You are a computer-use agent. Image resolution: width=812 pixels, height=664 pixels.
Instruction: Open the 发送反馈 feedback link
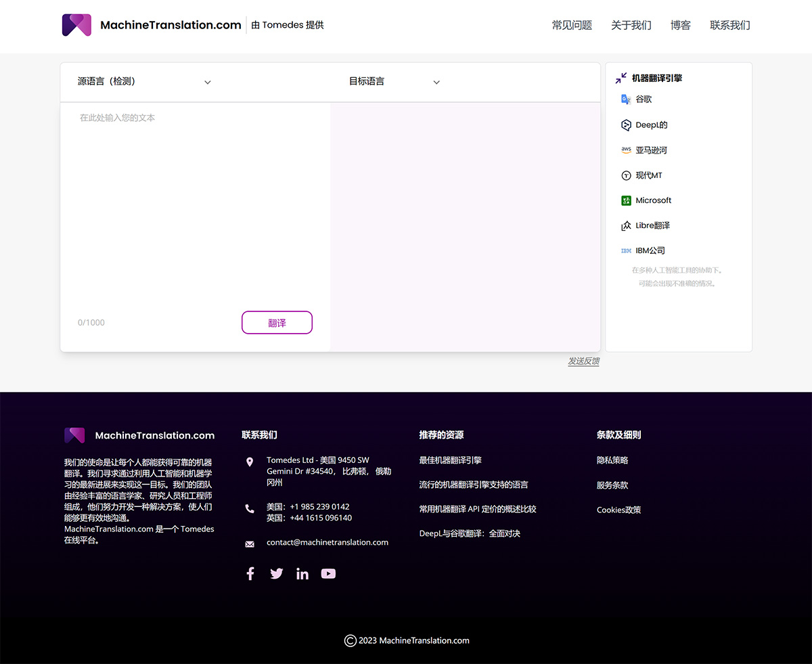[x=583, y=361]
